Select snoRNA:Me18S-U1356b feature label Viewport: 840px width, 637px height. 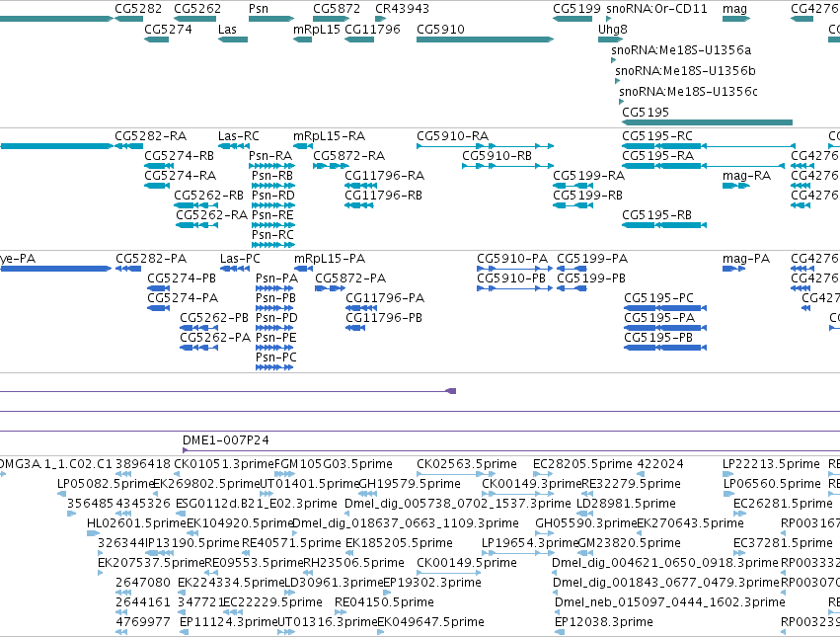[685, 71]
